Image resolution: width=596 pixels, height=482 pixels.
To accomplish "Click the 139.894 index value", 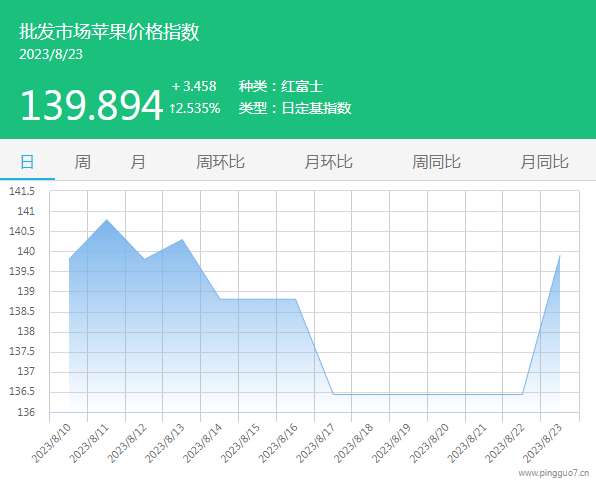I will pos(91,105).
